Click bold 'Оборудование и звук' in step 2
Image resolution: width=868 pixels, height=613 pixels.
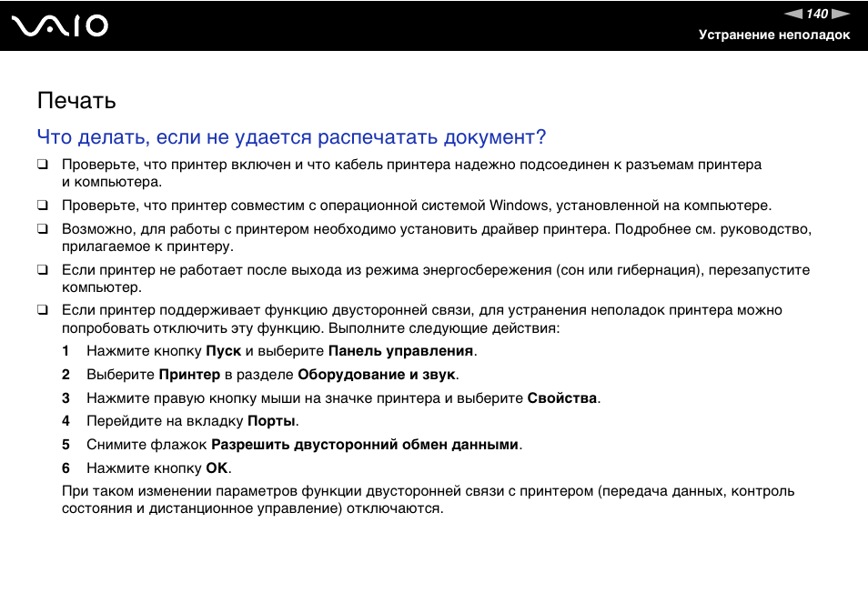[377, 375]
